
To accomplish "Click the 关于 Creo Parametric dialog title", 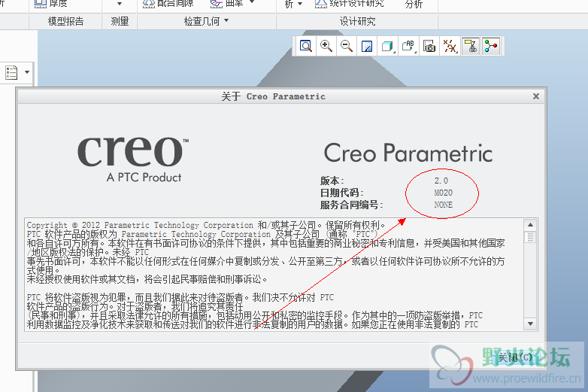I will point(273,96).
